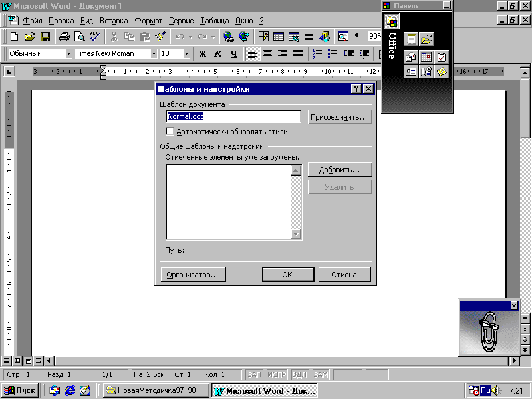Justify text alignment icon
The width and height of the screenshot is (532, 399).
click(298, 54)
